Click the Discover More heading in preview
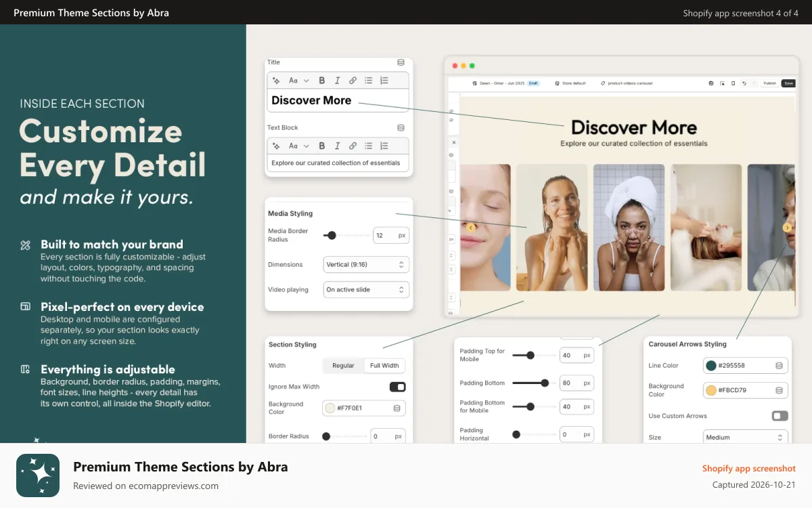Screen dimensions: 812x508 pos(634,127)
